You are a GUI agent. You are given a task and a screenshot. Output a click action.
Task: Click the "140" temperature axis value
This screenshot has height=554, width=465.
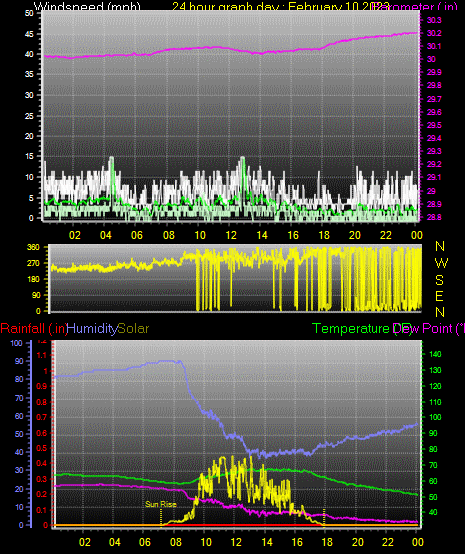[x=435, y=354]
